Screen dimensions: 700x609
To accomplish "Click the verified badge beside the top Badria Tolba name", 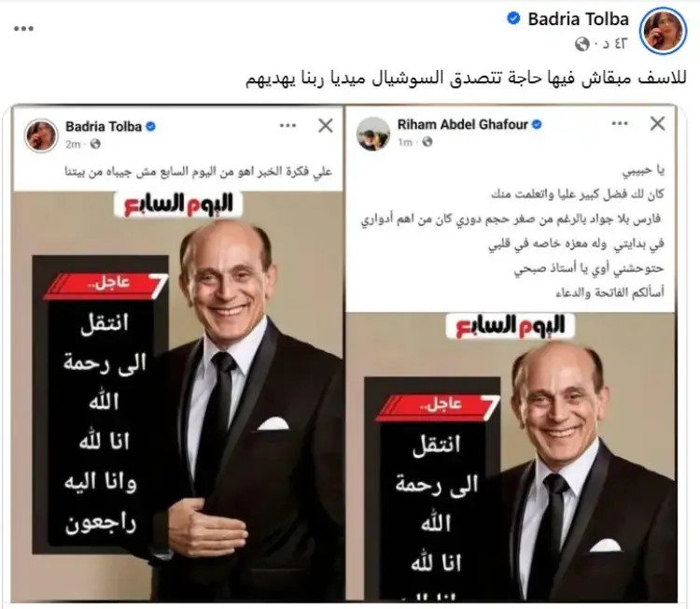I will [514, 19].
